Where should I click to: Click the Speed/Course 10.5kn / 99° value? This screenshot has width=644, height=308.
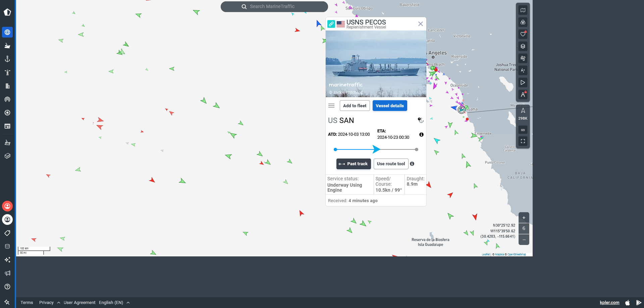point(388,190)
